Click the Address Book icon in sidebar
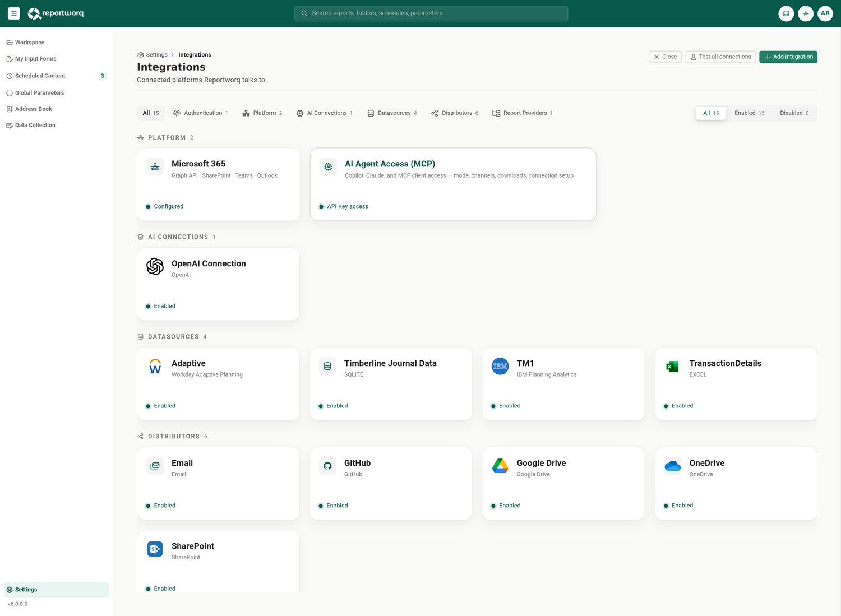 click(x=10, y=109)
